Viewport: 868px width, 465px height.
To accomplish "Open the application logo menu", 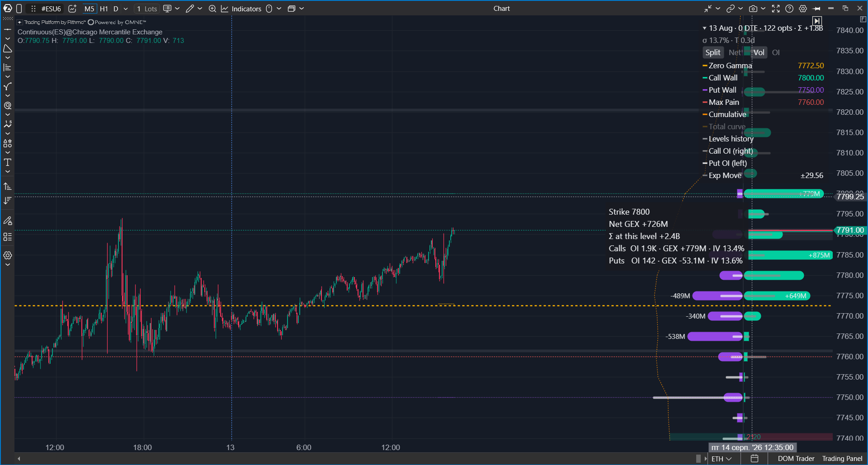I will (x=8, y=9).
